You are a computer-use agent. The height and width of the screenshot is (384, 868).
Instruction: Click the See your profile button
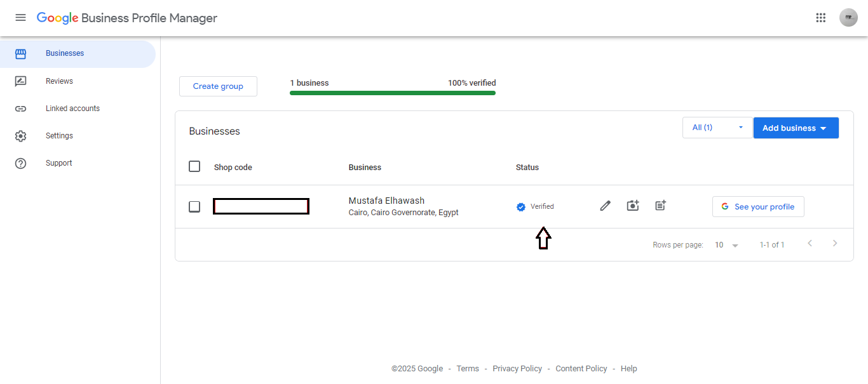pyautogui.click(x=757, y=206)
